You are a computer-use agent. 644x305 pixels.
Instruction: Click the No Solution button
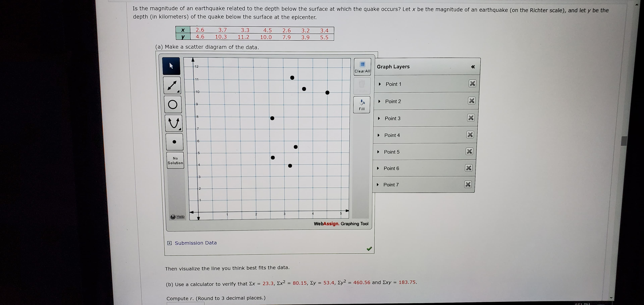pyautogui.click(x=175, y=160)
